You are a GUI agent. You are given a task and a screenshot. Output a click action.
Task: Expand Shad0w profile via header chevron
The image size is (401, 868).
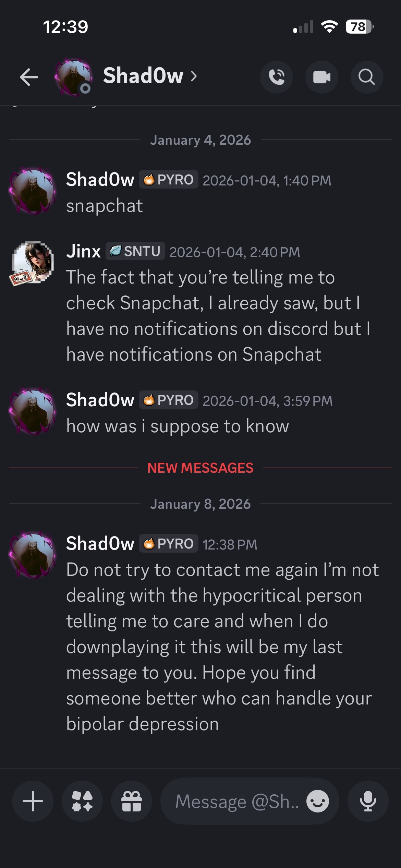[x=194, y=76]
